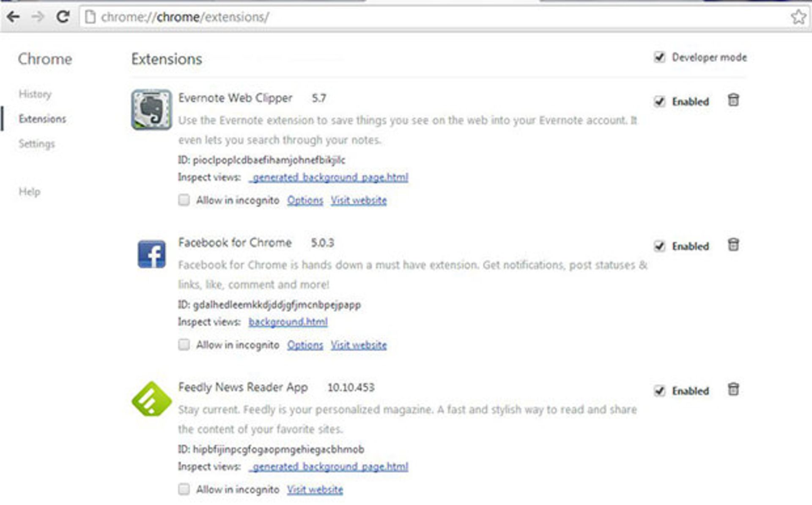
Task: Click Feedly ID hipbfijinpcgfogaopmgehiegacbhmob
Action: pyautogui.click(x=278, y=449)
